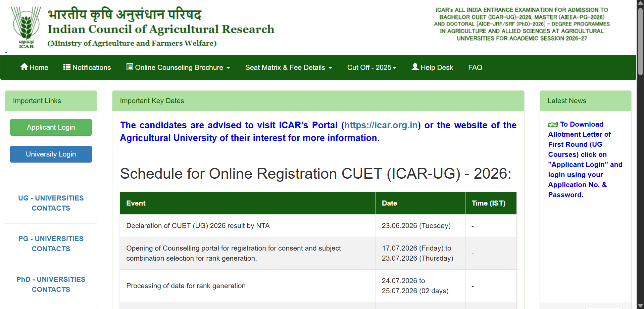
Task: Click the 'Declaration of CUET (UG) 2026 result' row
Action: tap(318, 226)
